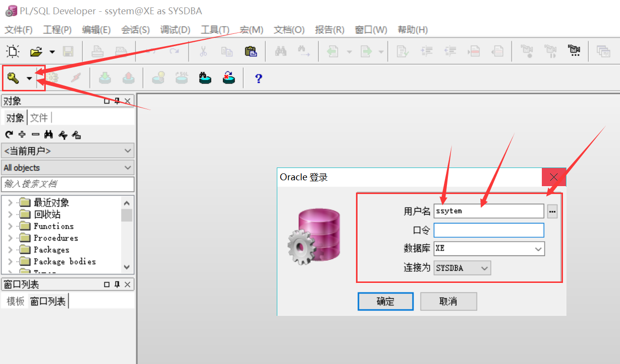This screenshot has height=364, width=620.
Task: Switch to the 模板 tab
Action: pos(16,301)
